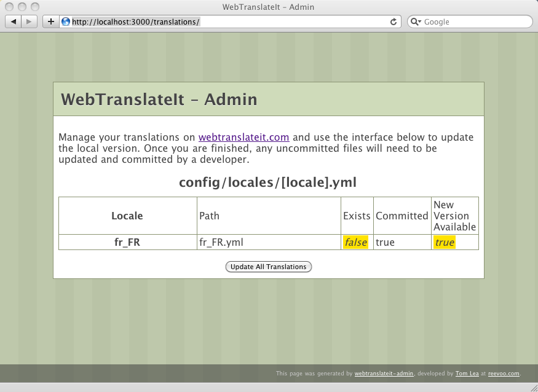Visit the Tom Lea footer link
The width and height of the screenshot is (538, 392).
(467, 374)
